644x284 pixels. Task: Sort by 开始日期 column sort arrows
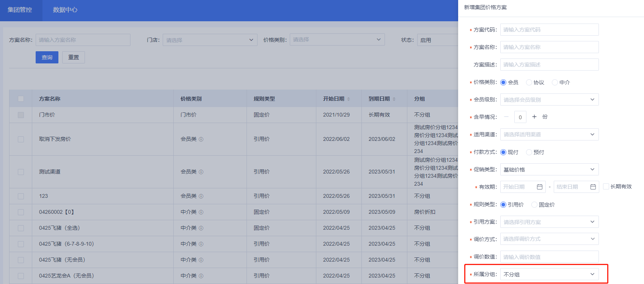pyautogui.click(x=349, y=99)
